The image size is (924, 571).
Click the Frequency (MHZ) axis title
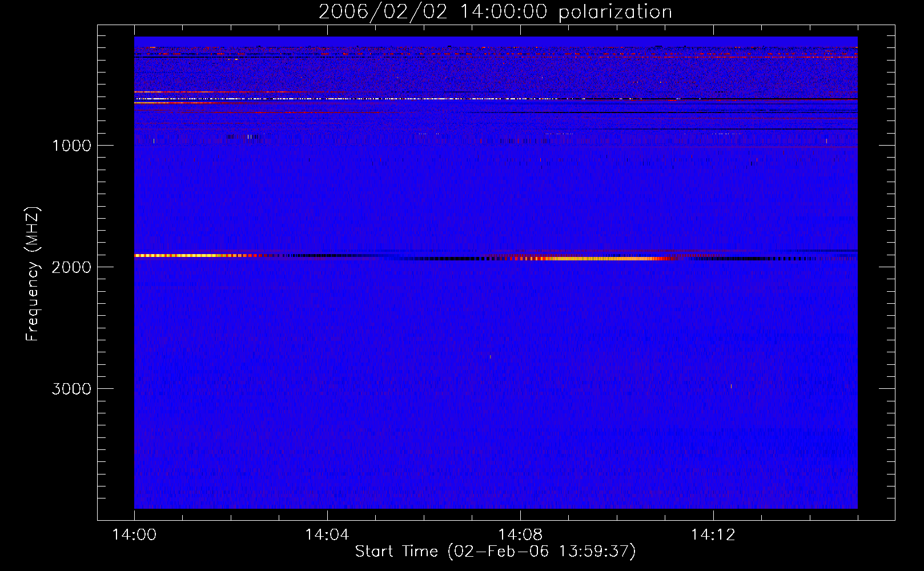(33, 274)
